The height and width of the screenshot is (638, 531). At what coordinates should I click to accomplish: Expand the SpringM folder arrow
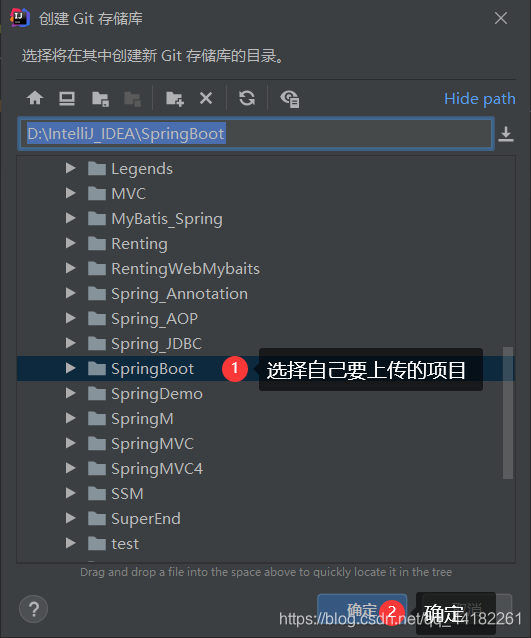click(71, 418)
